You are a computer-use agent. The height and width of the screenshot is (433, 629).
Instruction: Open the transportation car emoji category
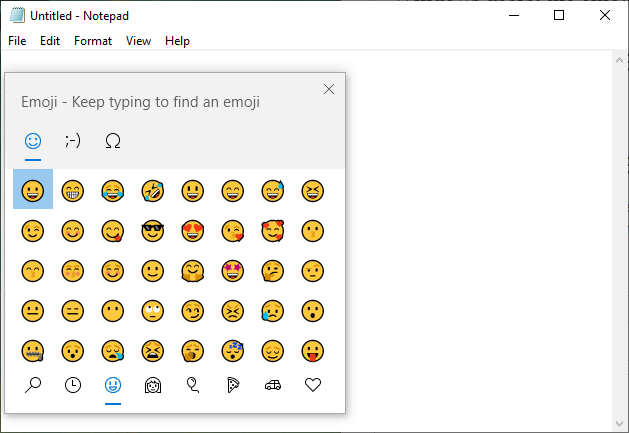pyautogui.click(x=273, y=385)
